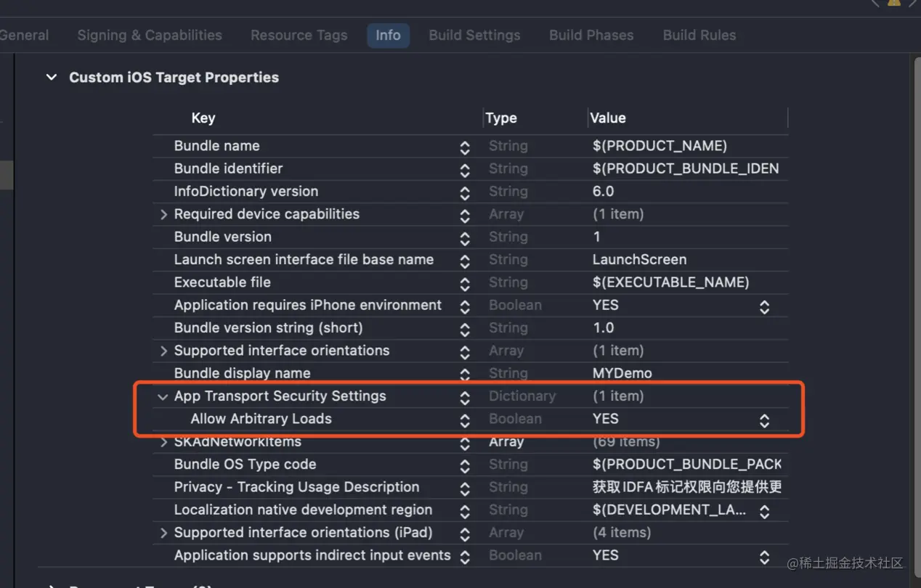Click the Key column header

click(203, 118)
